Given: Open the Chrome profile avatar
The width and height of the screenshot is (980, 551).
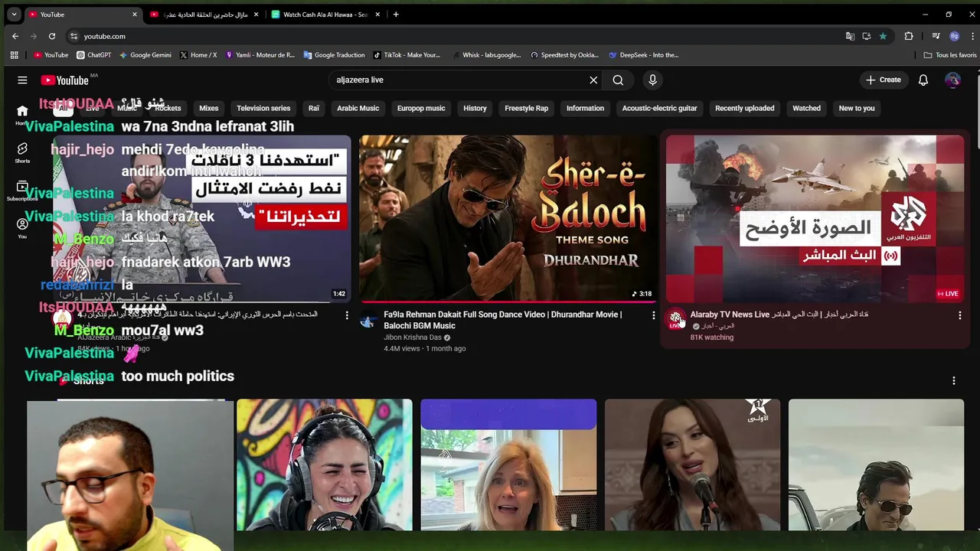Looking at the screenshot, I should [x=954, y=36].
